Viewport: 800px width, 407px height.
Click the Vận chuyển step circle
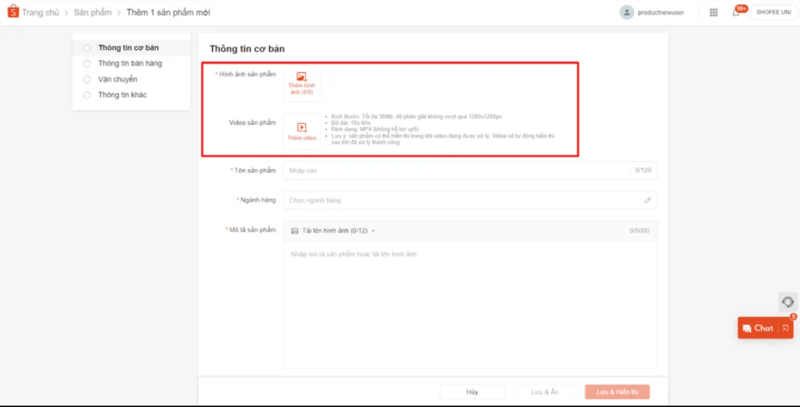click(x=87, y=80)
